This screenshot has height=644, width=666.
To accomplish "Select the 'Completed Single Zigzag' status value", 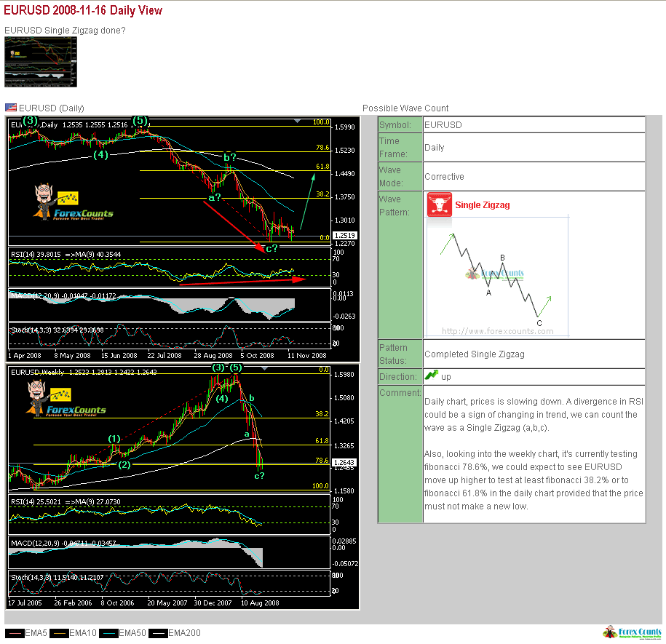I will (475, 354).
